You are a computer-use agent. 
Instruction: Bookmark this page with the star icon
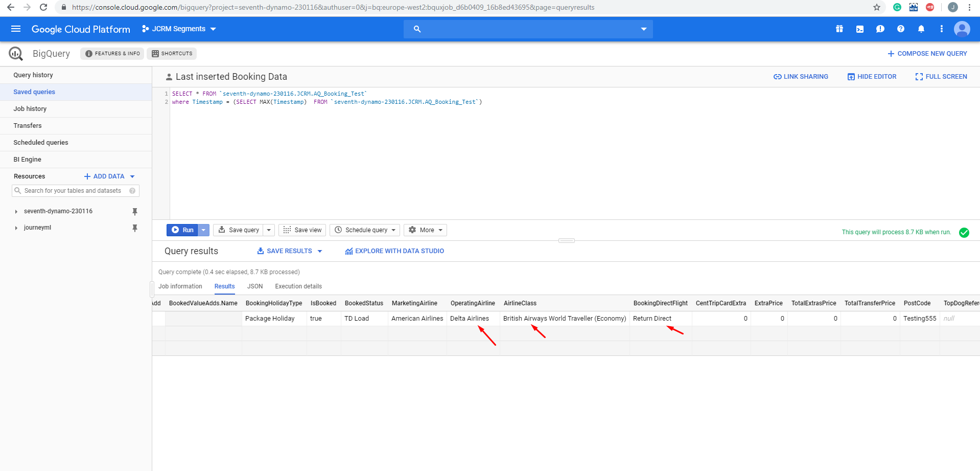877,7
